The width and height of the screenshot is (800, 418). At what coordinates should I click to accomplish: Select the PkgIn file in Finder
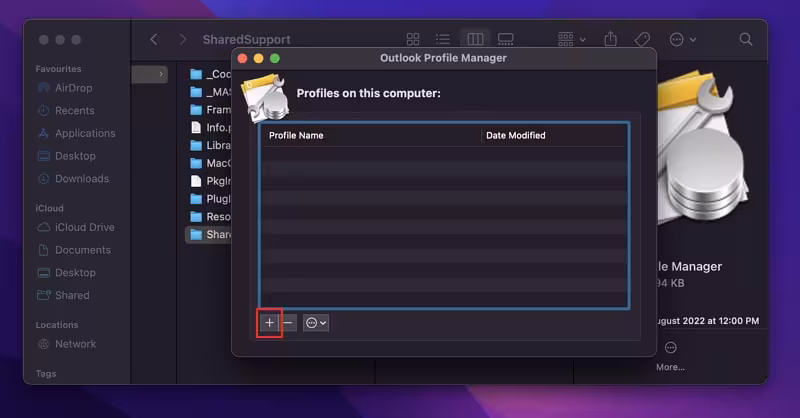click(x=210, y=181)
